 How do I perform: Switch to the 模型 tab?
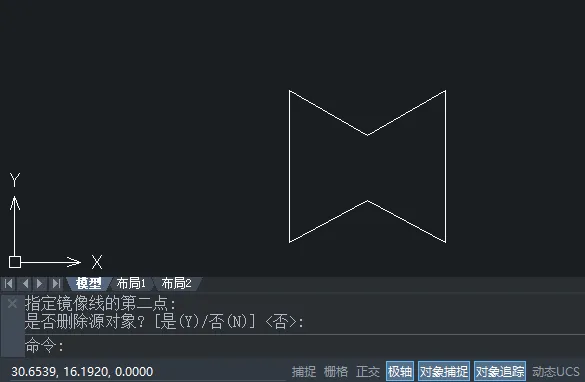[x=88, y=284]
